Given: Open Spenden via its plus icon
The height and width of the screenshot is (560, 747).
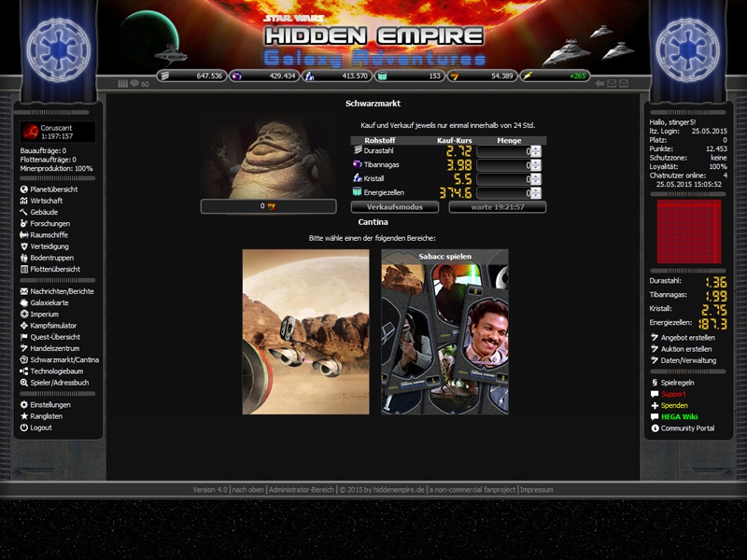Looking at the screenshot, I should (655, 405).
